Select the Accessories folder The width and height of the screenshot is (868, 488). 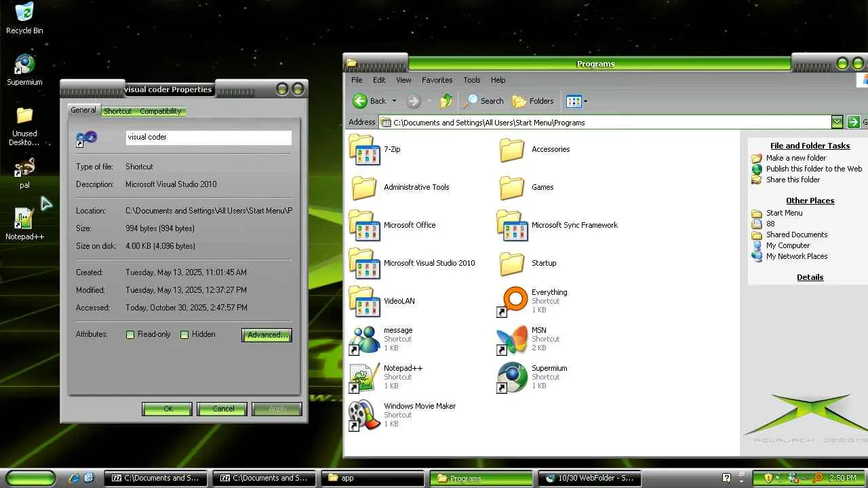click(534, 149)
